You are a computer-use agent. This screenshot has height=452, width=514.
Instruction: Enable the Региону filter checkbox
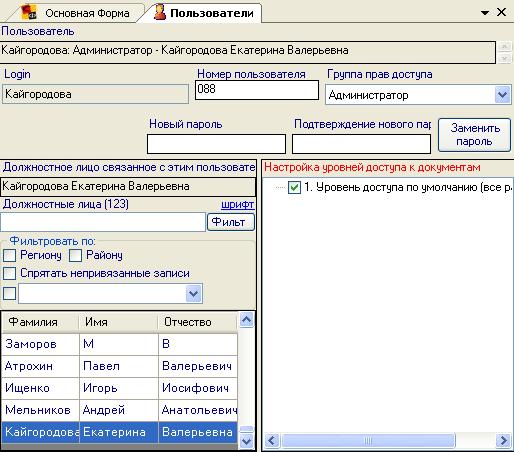9,256
